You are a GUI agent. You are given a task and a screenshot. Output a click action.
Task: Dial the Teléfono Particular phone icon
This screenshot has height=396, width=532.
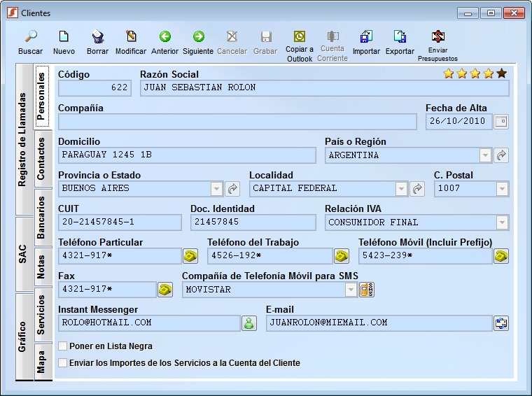coord(190,256)
